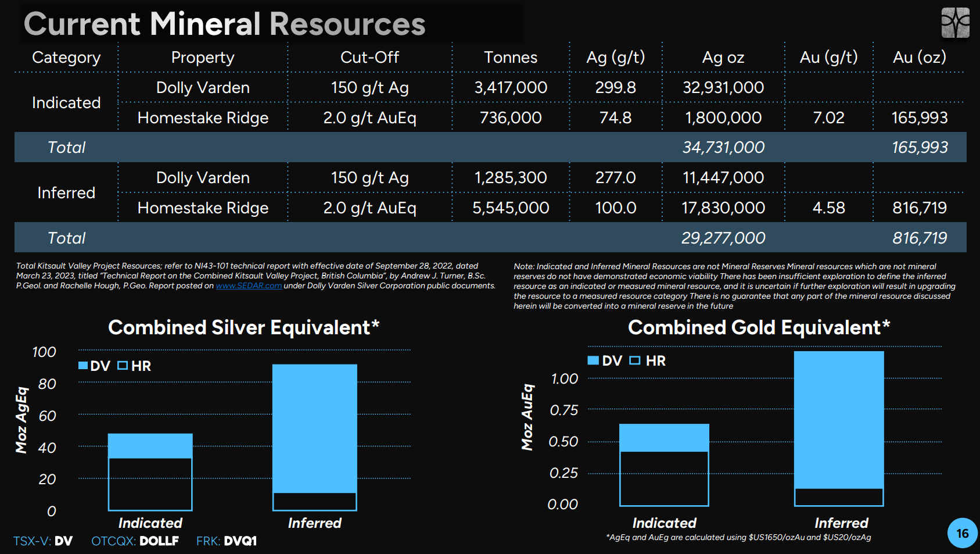Click the 'Current Mineral Resources' title
The height and width of the screenshot is (554, 980).
point(224,24)
